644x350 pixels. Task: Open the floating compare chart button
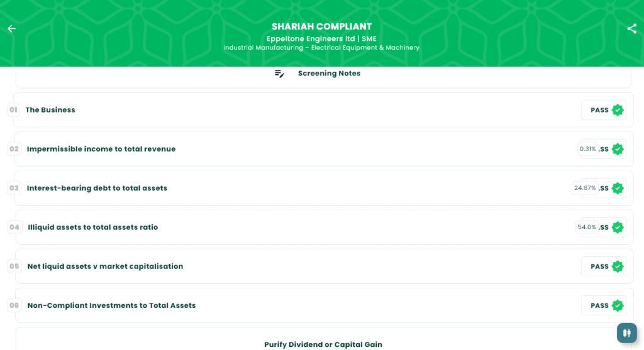click(627, 333)
